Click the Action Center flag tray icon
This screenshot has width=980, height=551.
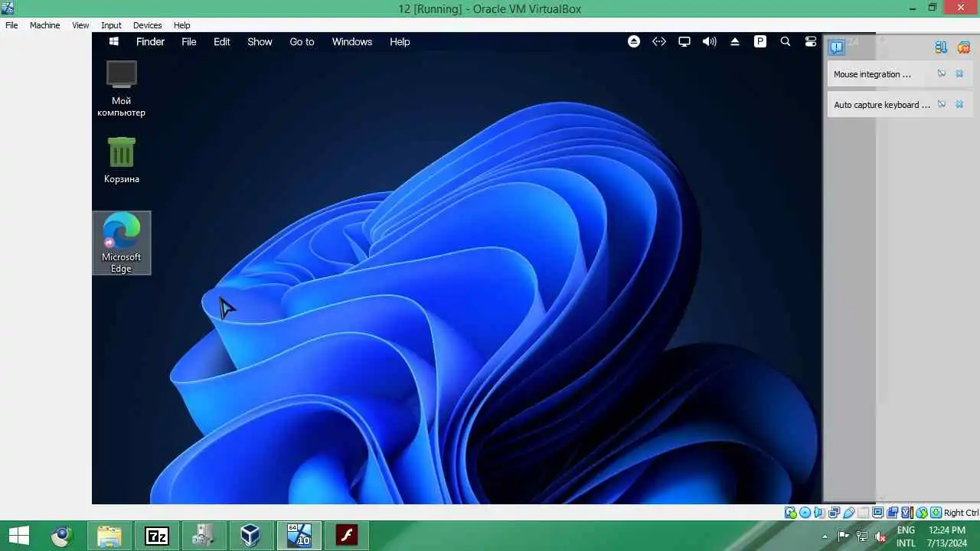(844, 536)
